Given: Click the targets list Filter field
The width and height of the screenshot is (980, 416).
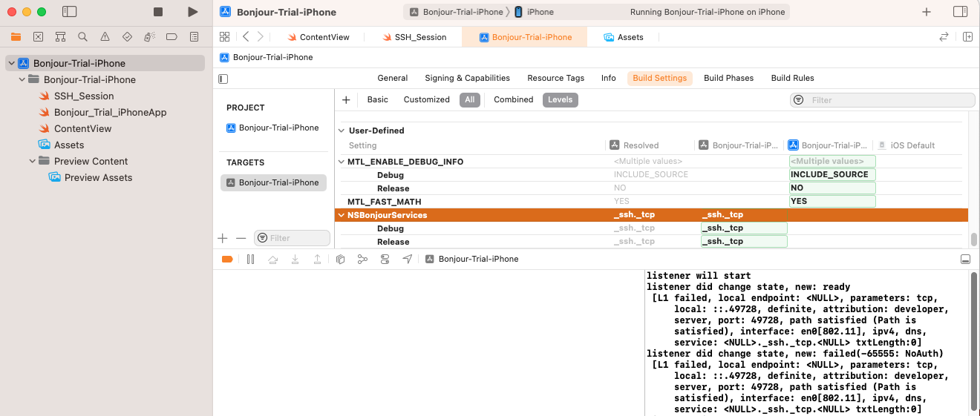Looking at the screenshot, I should 292,238.
